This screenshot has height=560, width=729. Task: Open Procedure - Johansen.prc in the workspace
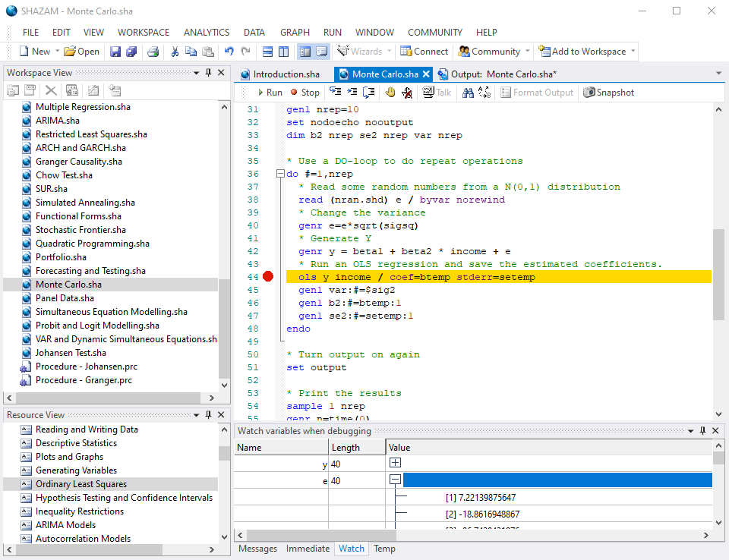pyautogui.click(x=87, y=367)
